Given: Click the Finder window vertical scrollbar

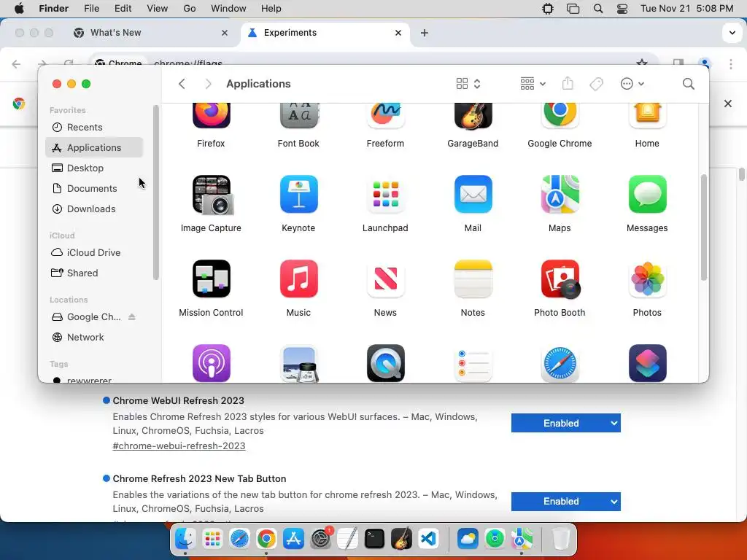Looking at the screenshot, I should point(703,227).
